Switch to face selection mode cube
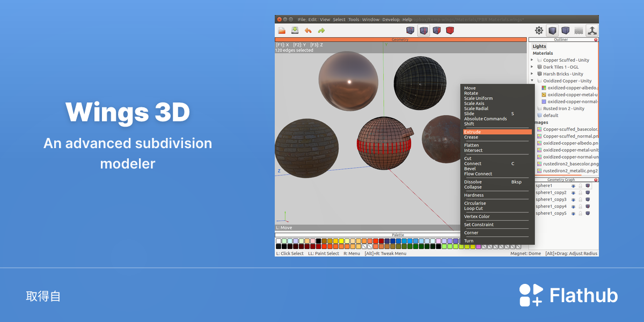This screenshot has width=644, height=322. (437, 31)
